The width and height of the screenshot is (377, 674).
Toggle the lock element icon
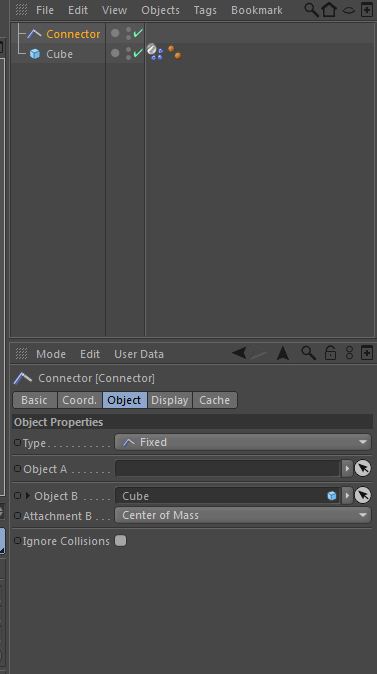[330, 353]
